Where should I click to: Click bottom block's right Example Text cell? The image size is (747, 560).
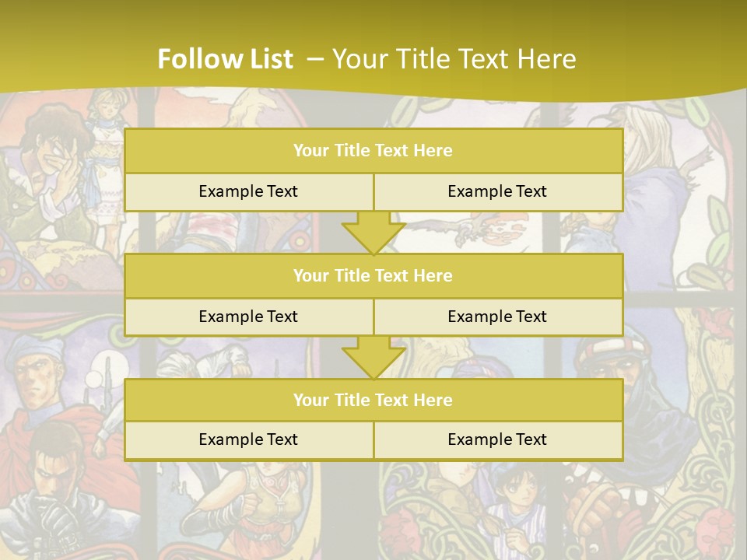tap(497, 439)
